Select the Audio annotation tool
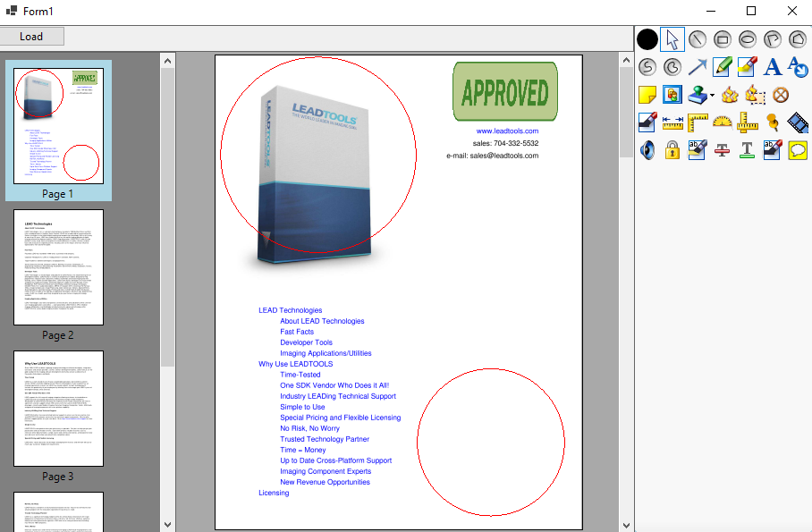This screenshot has height=532, width=812. [x=647, y=150]
